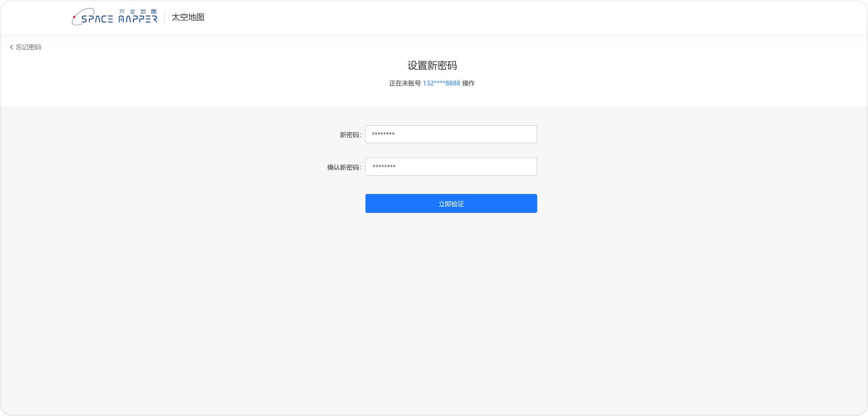Click the 新密码 field label
868x416 pixels.
click(x=349, y=134)
